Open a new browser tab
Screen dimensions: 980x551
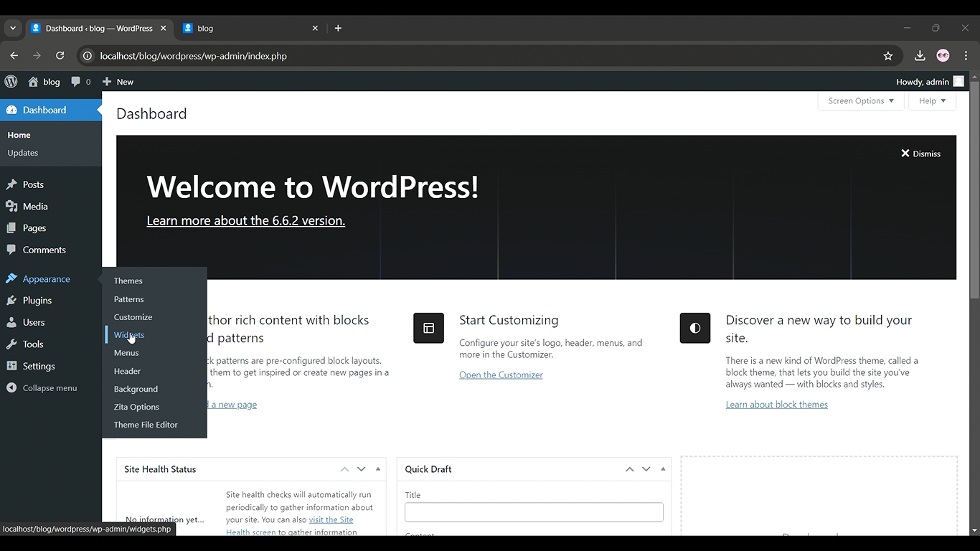[338, 29]
